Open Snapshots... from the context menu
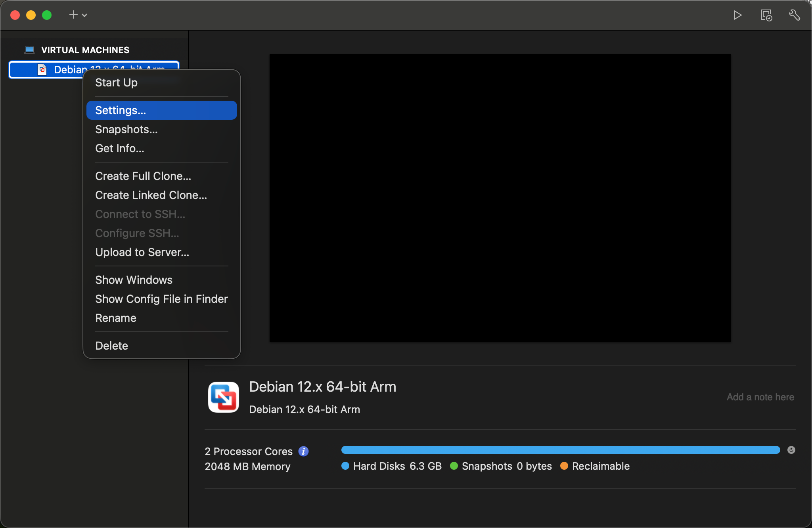 pos(126,129)
